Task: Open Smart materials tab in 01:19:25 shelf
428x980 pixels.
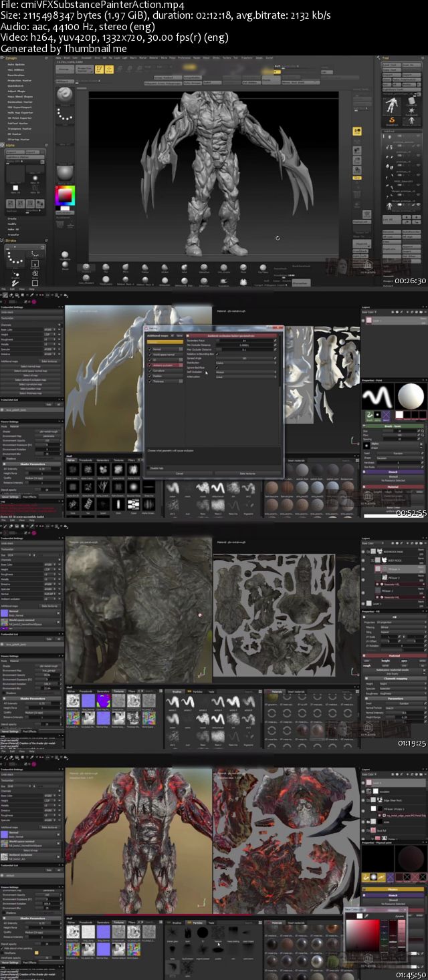Action: click(295, 691)
